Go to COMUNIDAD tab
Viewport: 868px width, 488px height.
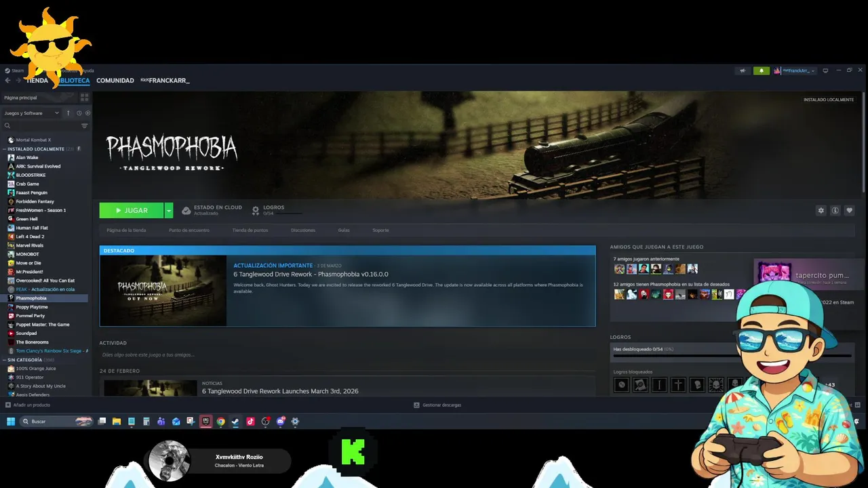coord(115,81)
